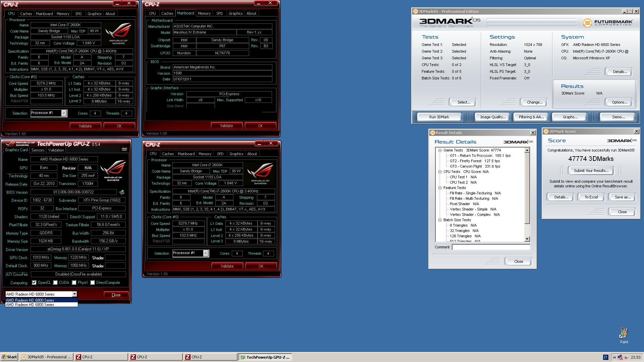Toggle the PhysX checkbox in GPU-Z

pyautogui.click(x=74, y=283)
